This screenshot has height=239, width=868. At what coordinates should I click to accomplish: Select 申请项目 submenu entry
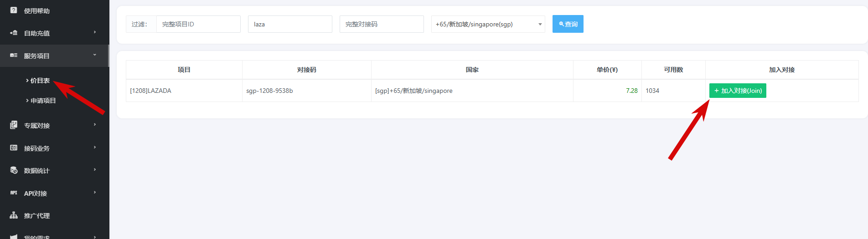point(43,101)
